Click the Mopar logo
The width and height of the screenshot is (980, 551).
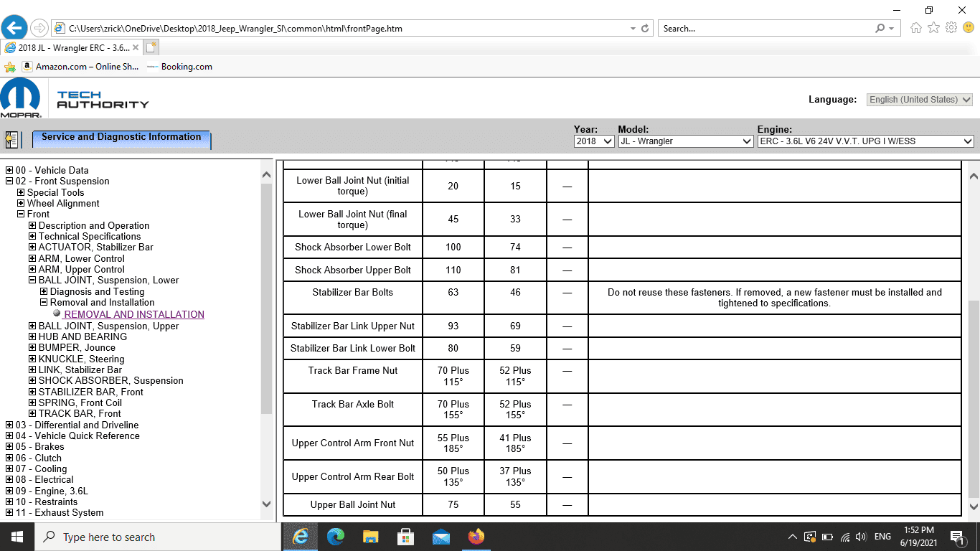21,98
